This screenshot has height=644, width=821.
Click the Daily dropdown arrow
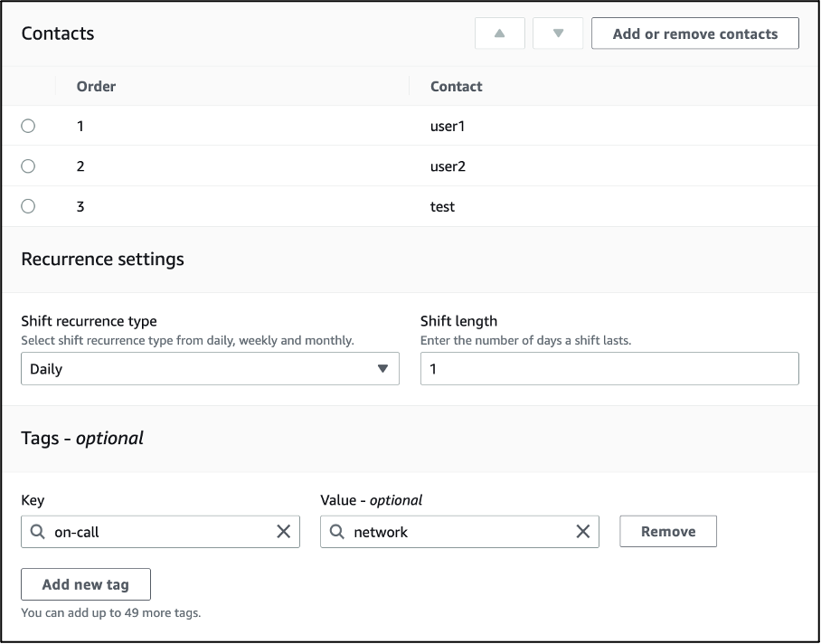point(382,369)
